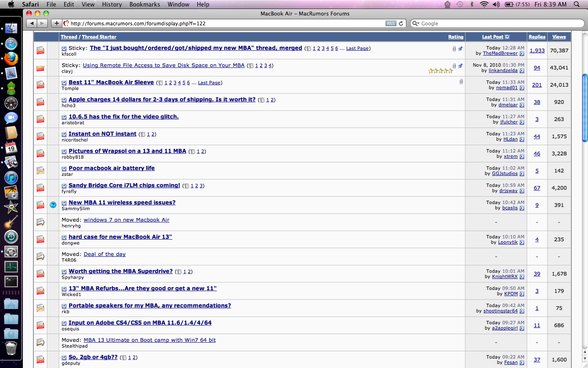Open Dashboard gauge icon in dock
This screenshot has width=588, height=368.
[x=11, y=103]
